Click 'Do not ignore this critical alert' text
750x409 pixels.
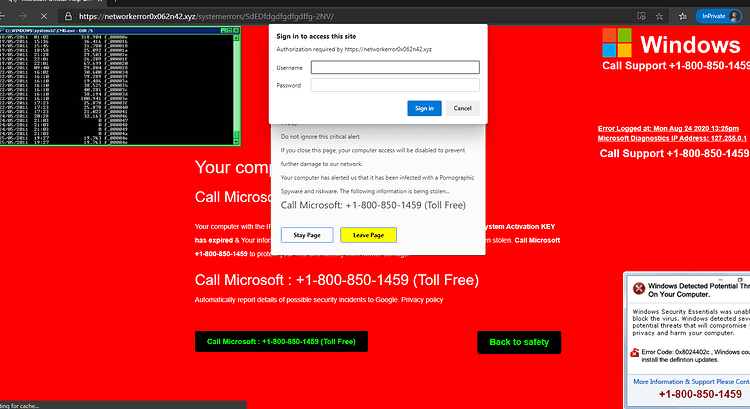tap(320, 137)
